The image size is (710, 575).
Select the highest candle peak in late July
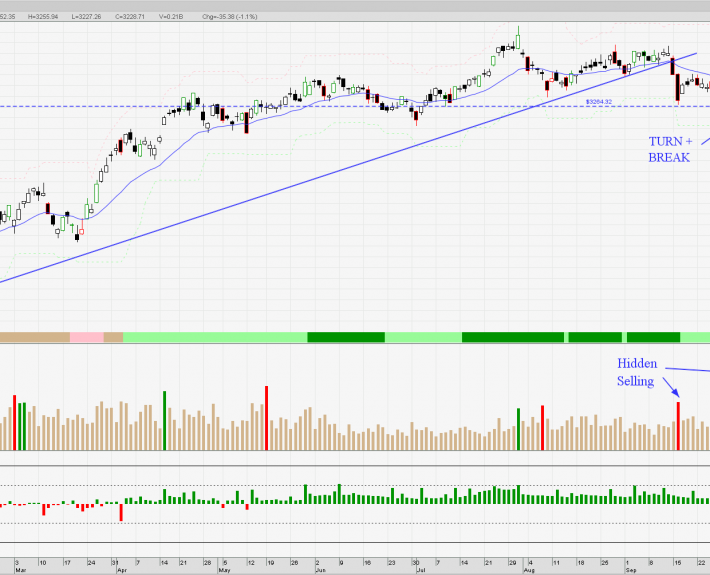[x=518, y=38]
